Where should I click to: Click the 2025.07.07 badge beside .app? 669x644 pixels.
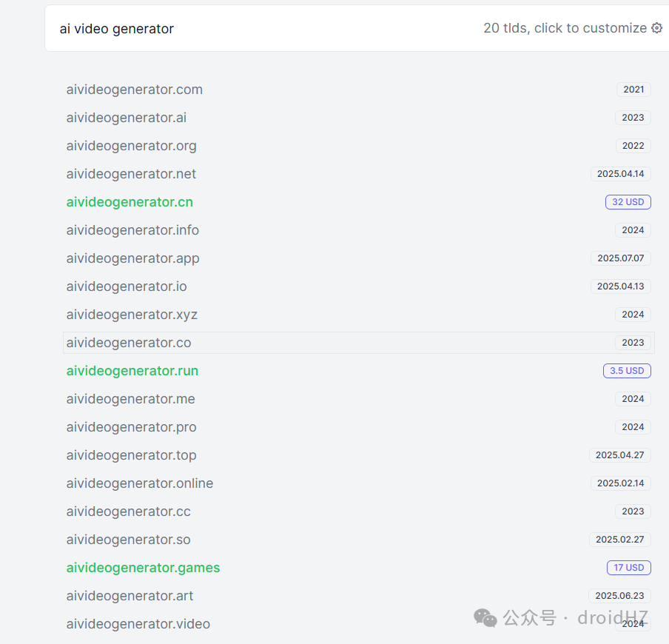coord(620,258)
